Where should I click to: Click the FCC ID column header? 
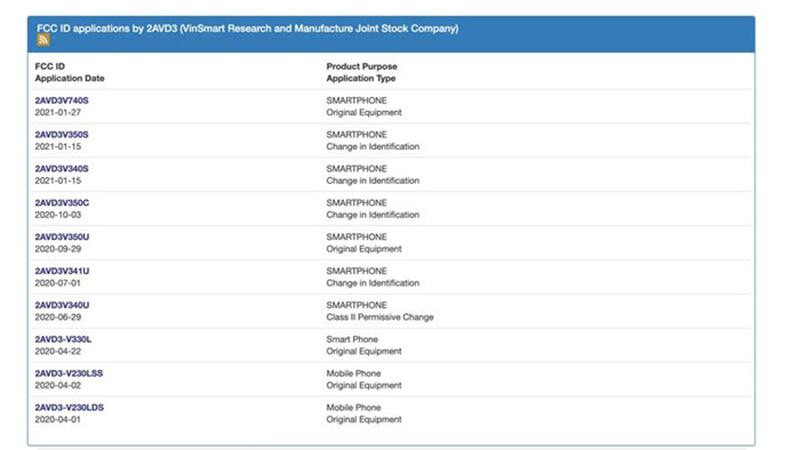[50, 66]
